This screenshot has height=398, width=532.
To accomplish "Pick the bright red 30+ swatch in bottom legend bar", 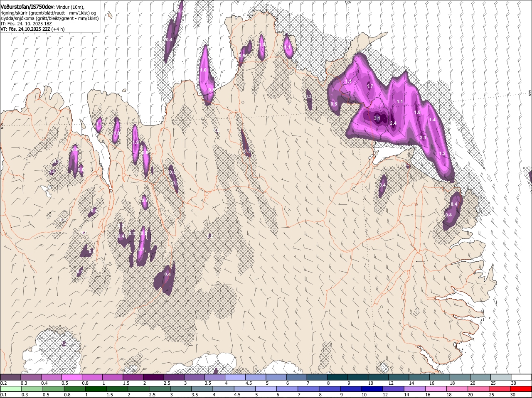I will [522, 389].
